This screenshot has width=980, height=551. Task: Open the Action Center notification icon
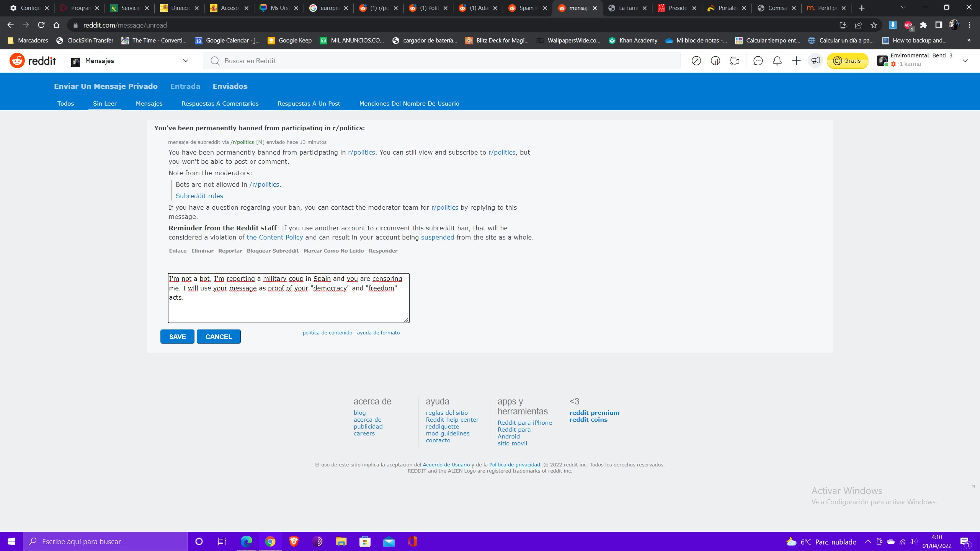click(965, 541)
